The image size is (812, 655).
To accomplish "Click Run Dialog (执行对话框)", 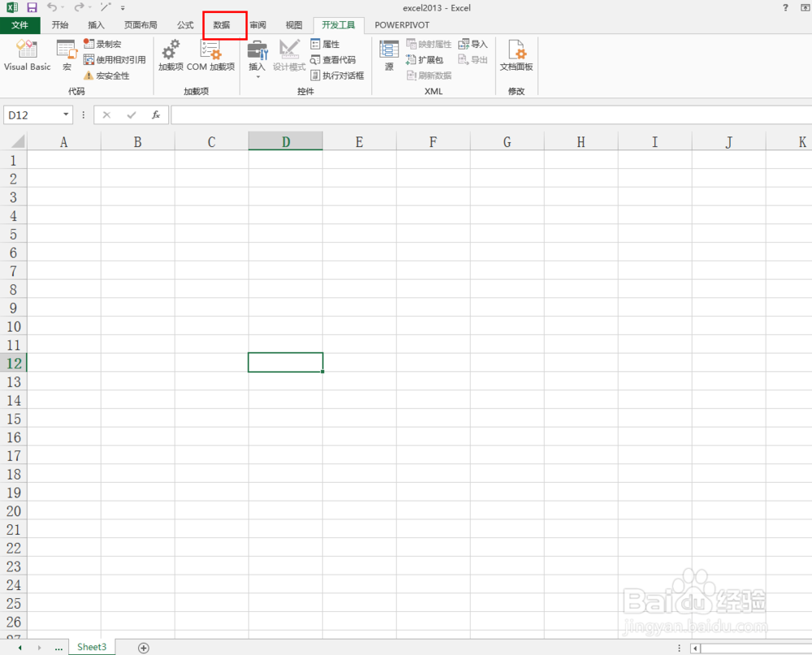I will [337, 75].
